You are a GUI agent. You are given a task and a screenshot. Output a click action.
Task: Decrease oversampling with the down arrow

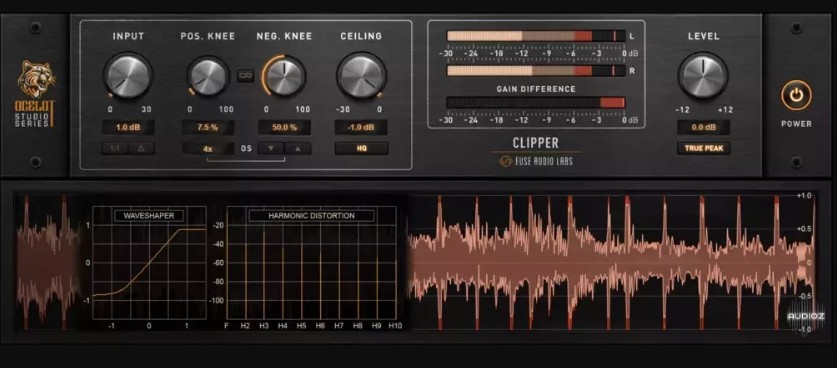click(271, 148)
